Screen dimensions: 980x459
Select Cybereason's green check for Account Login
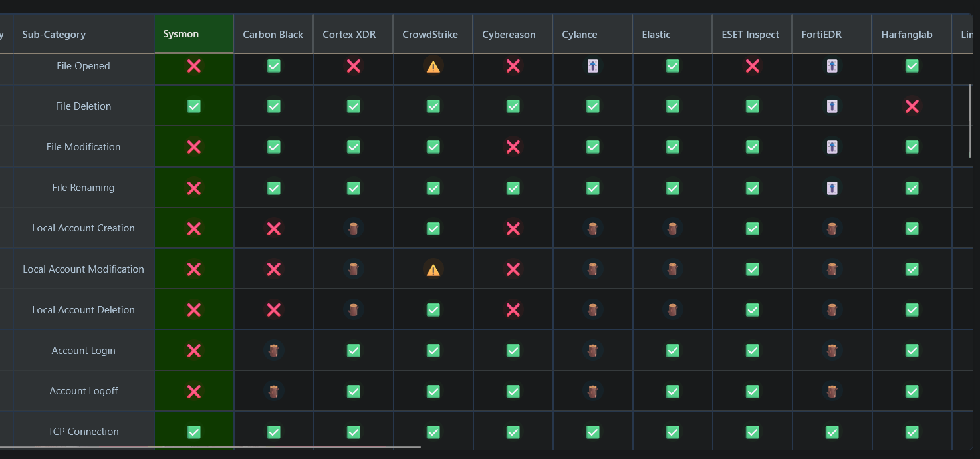tap(513, 351)
